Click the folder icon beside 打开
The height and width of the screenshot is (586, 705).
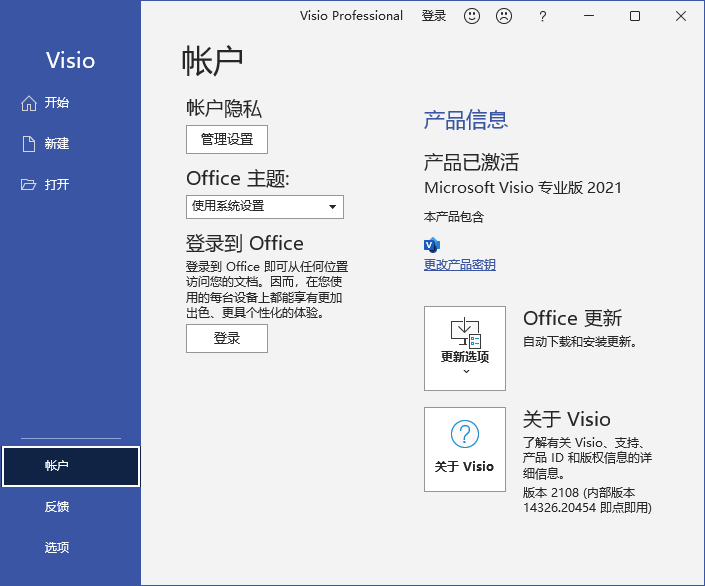pos(29,185)
